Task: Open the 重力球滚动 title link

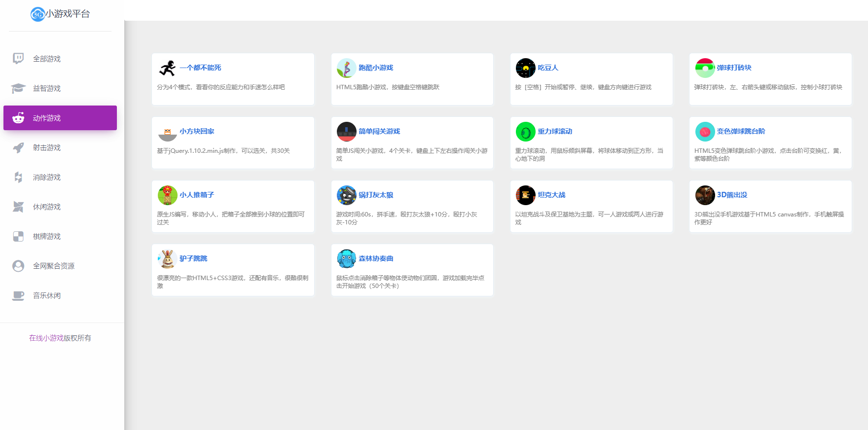Action: pos(555,131)
